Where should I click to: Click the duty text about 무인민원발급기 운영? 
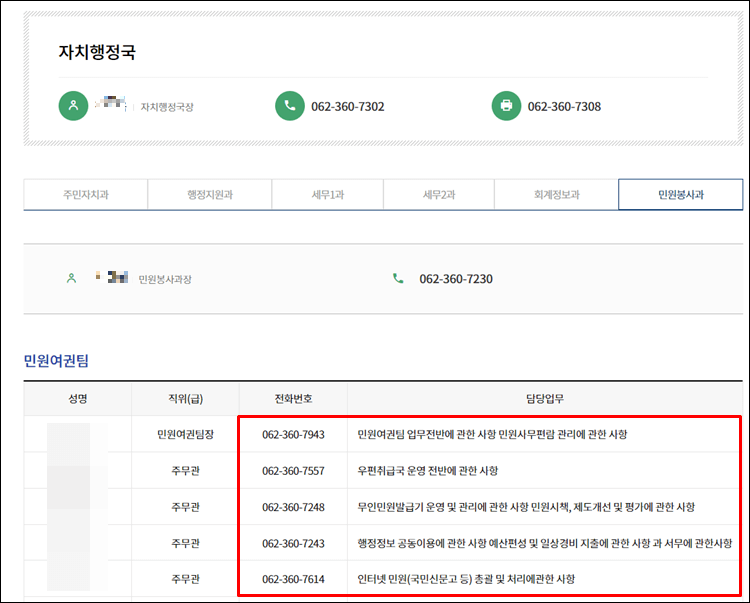526,507
